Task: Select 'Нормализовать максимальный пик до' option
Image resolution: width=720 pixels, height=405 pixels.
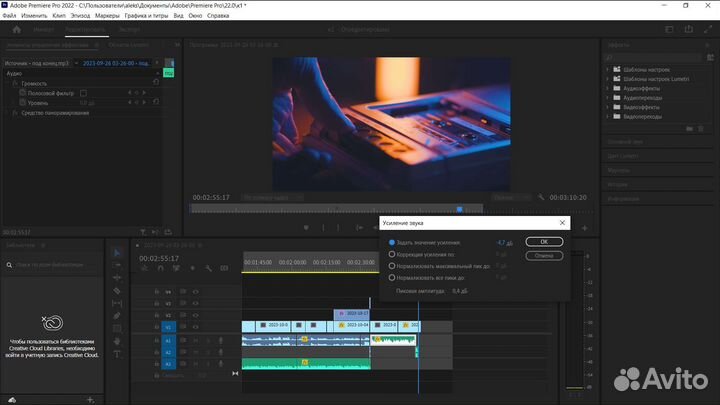Action: (392, 266)
